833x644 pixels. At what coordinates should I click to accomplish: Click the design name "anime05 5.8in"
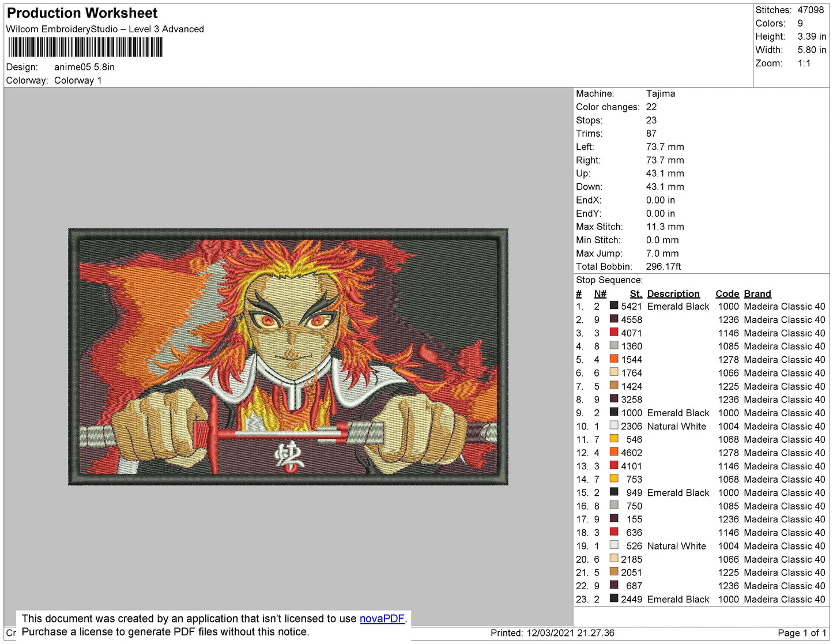(x=84, y=67)
